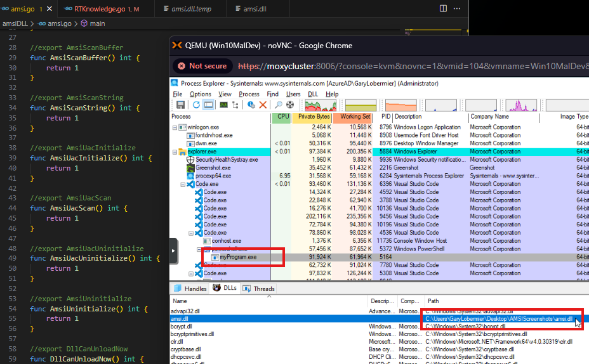Open the Help menu

tap(332, 94)
